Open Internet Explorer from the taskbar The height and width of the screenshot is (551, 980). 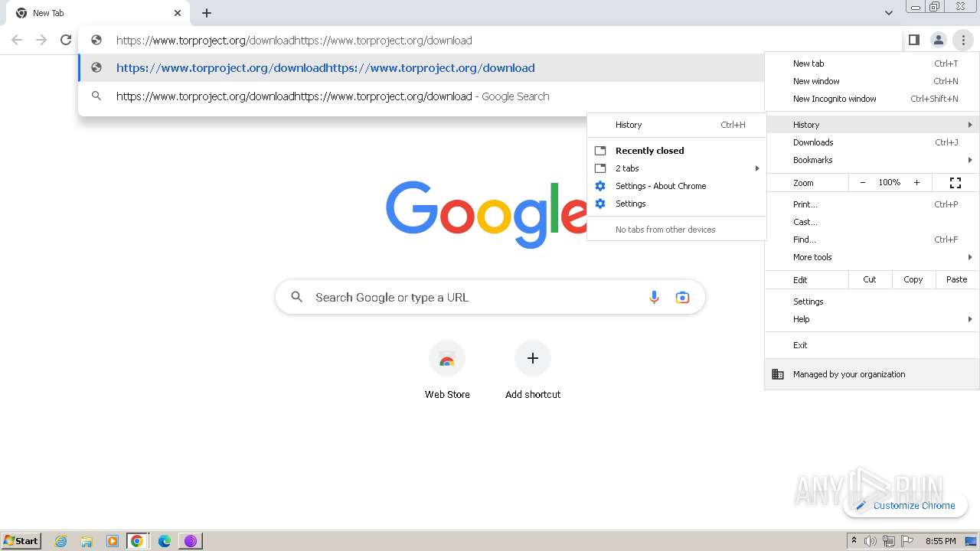pos(61,541)
